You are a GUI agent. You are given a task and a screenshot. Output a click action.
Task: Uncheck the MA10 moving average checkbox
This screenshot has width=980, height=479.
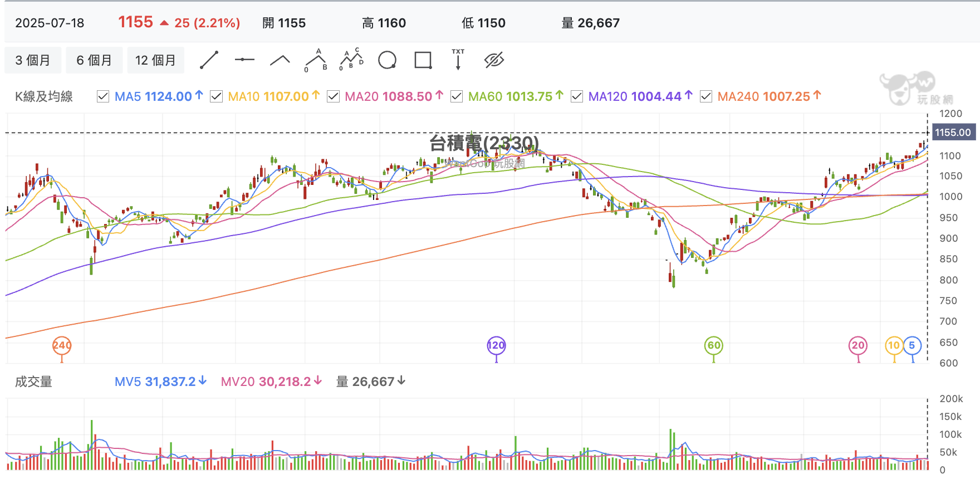217,96
